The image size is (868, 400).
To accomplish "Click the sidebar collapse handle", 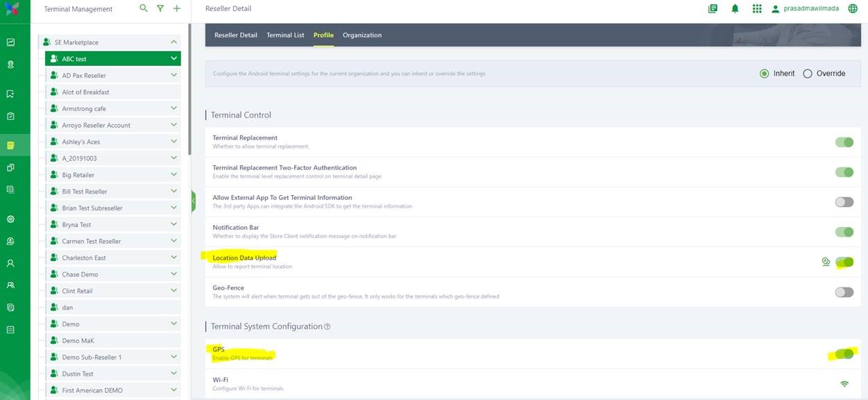I will click(194, 201).
